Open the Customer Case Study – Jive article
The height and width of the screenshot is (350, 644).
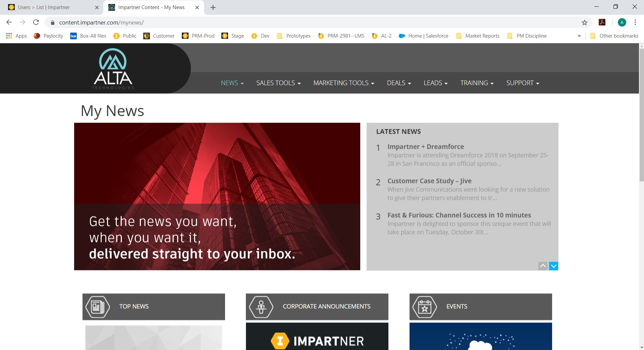429,181
